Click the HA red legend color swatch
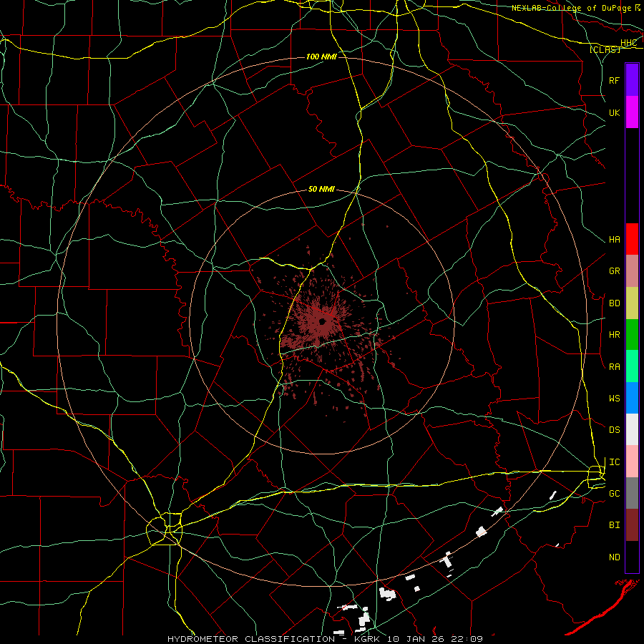This screenshot has width=644, height=644. [632, 239]
